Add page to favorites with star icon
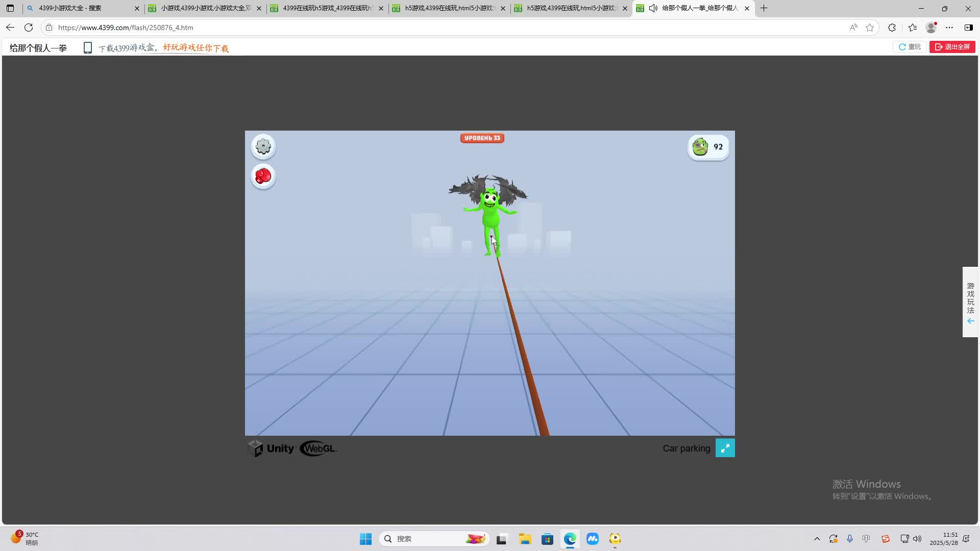Screen dimensions: 980x551 tap(870, 28)
